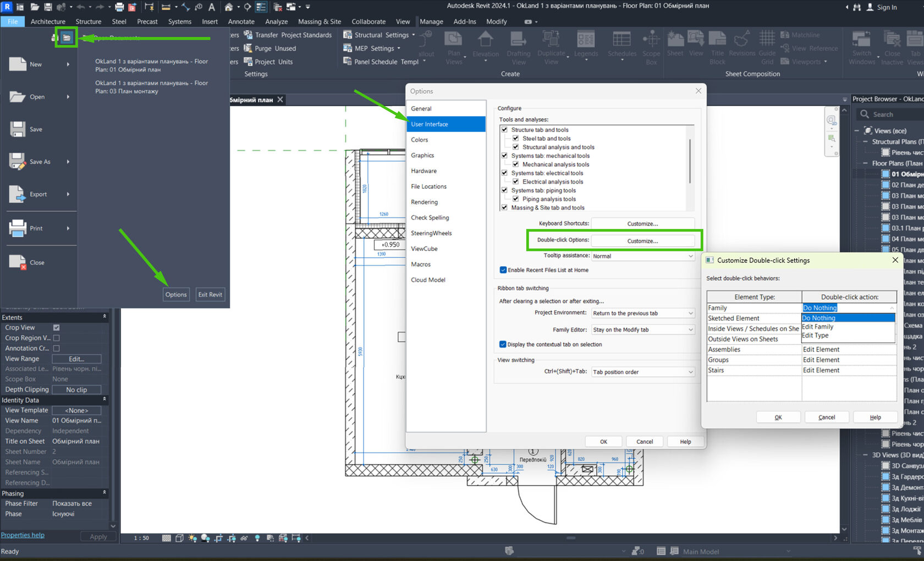The height and width of the screenshot is (561, 924).
Task: Click the Revit application logo icon
Action: 7,7
